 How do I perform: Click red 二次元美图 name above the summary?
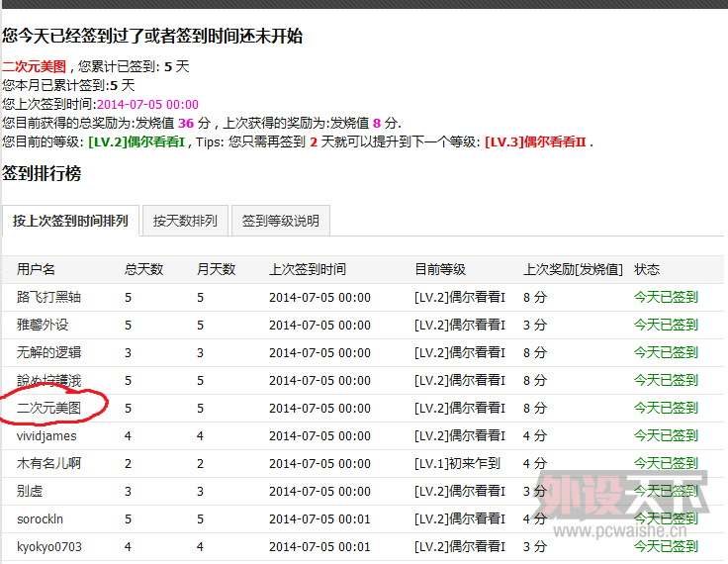(x=35, y=67)
